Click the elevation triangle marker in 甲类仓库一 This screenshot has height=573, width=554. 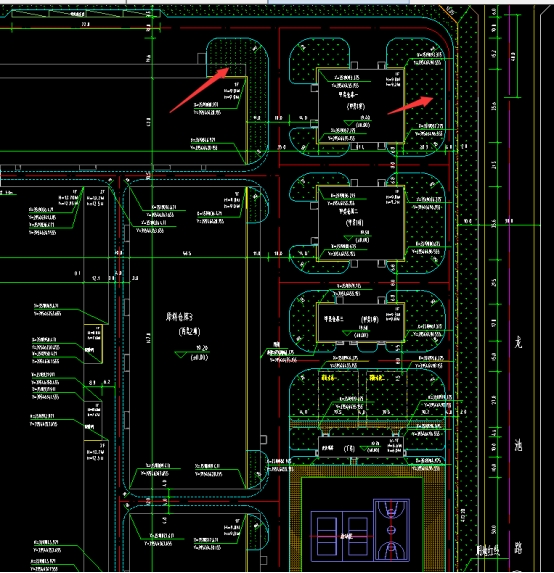(350, 123)
